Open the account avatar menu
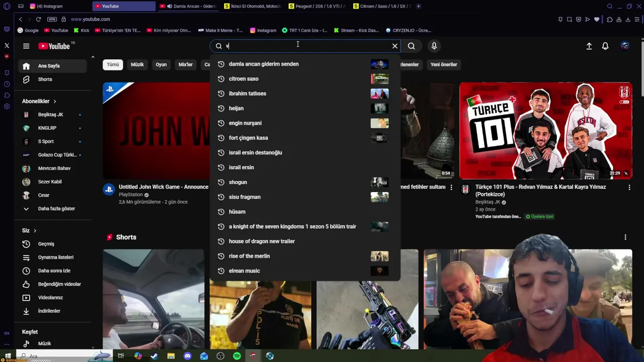This screenshot has width=644, height=362. 625,46
